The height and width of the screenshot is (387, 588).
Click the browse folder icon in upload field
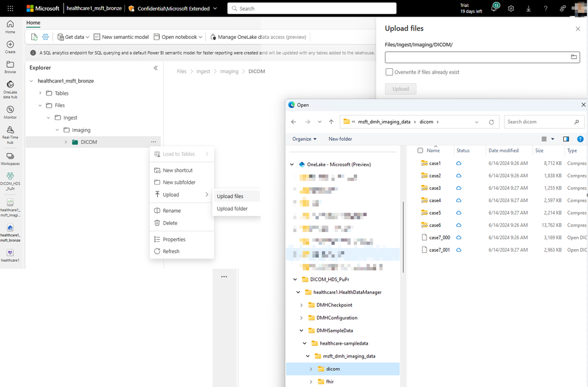pos(574,57)
